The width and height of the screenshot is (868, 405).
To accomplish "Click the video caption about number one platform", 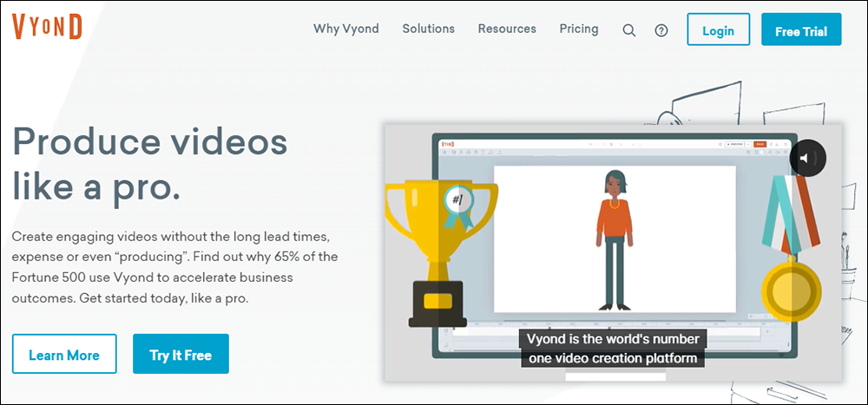I will (613, 348).
